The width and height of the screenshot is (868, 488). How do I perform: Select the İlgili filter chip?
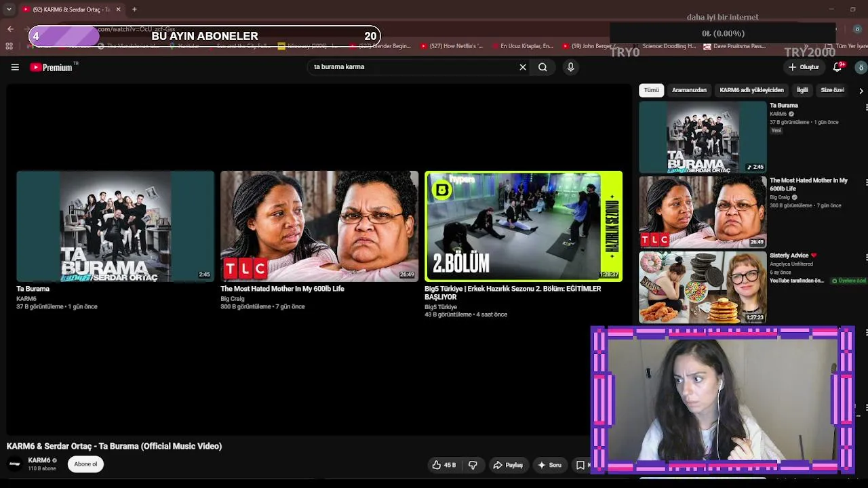click(802, 90)
